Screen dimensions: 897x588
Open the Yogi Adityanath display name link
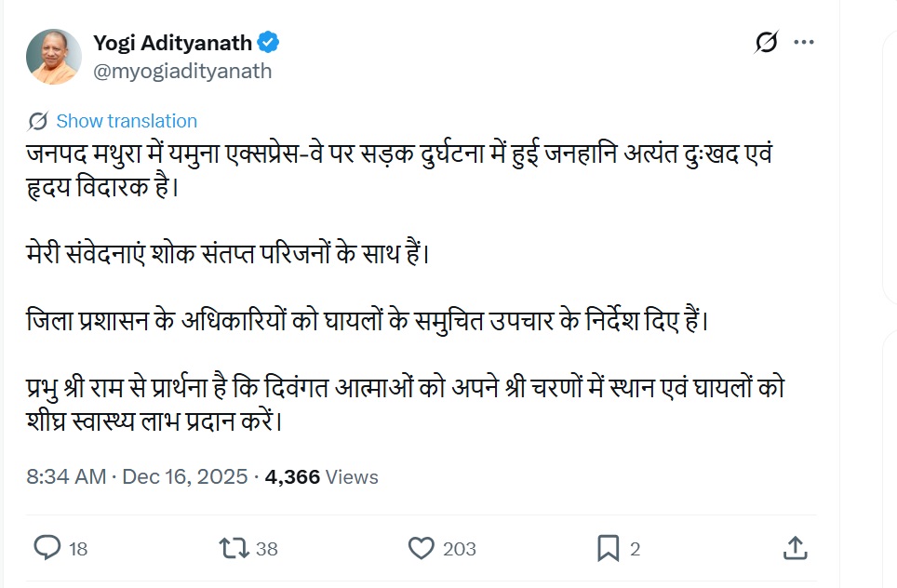(x=172, y=43)
